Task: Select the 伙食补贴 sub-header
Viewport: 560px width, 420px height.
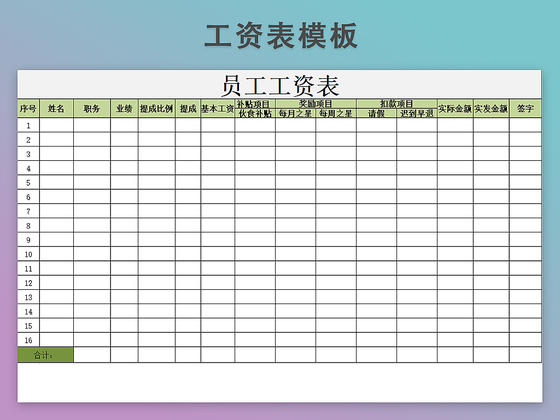Action: [x=255, y=113]
